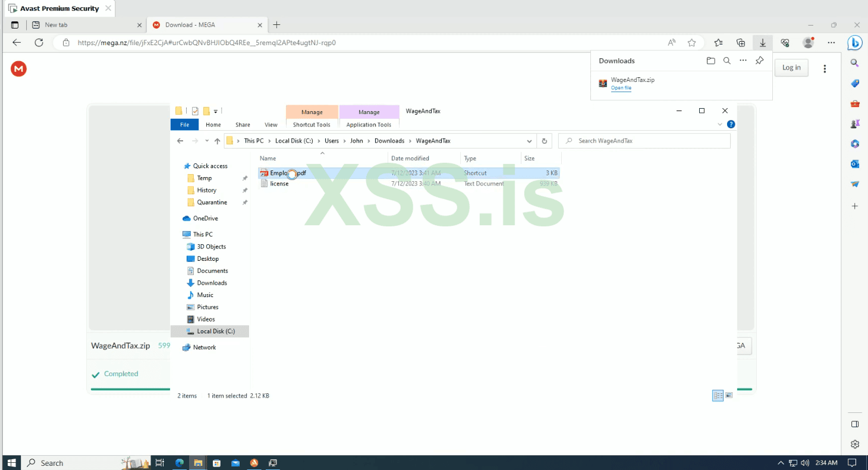The image size is (868, 470).
Task: Open recent locations dropdown arrow
Action: [x=206, y=141]
